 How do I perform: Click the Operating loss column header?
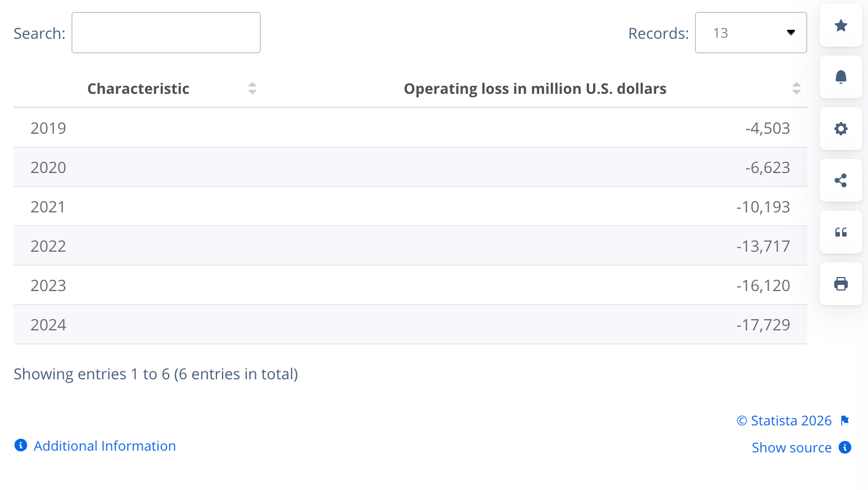[535, 88]
